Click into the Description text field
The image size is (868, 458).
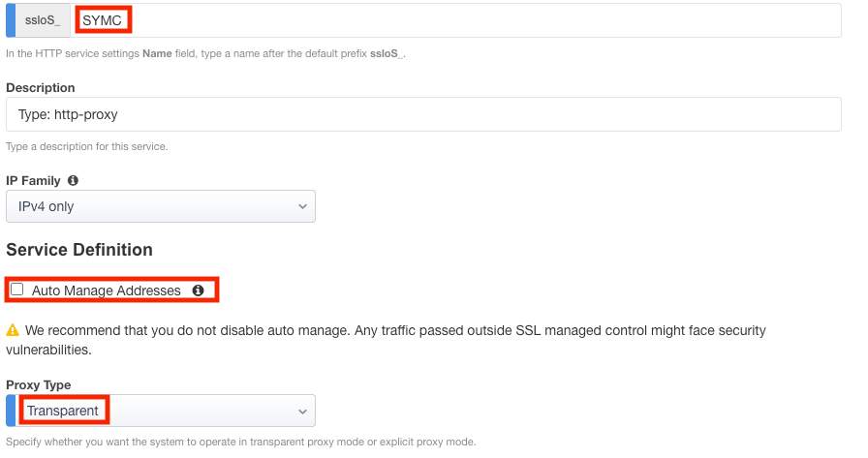[x=423, y=114]
